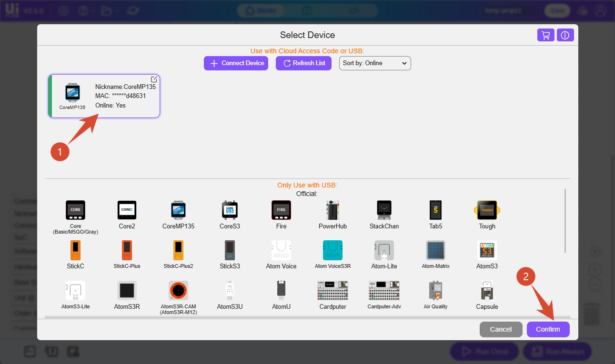Select the StickC device icon

point(75,250)
